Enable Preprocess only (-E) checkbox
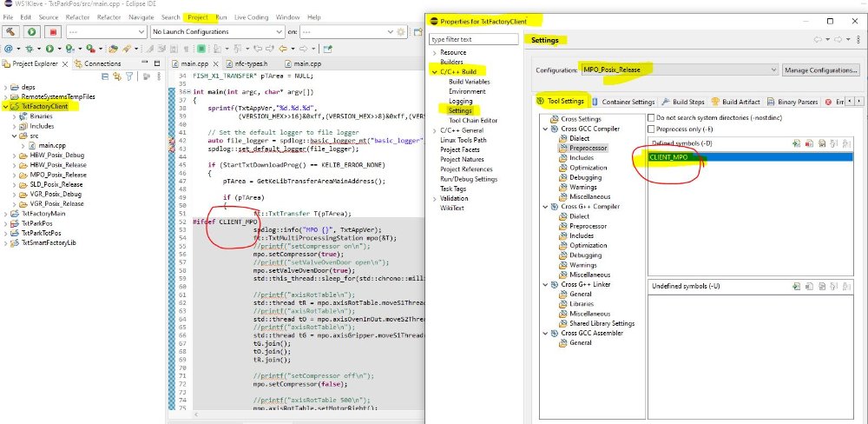Image resolution: width=868 pixels, height=424 pixels. (x=651, y=129)
